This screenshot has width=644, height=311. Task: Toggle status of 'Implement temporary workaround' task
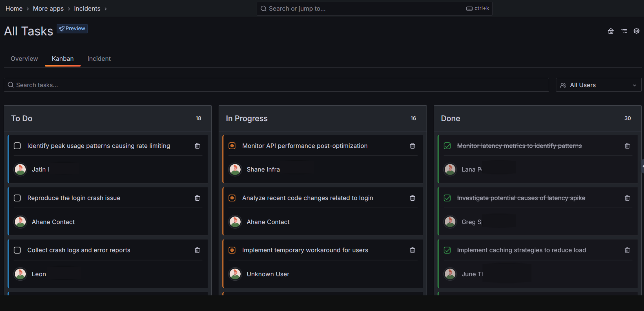coord(232,250)
